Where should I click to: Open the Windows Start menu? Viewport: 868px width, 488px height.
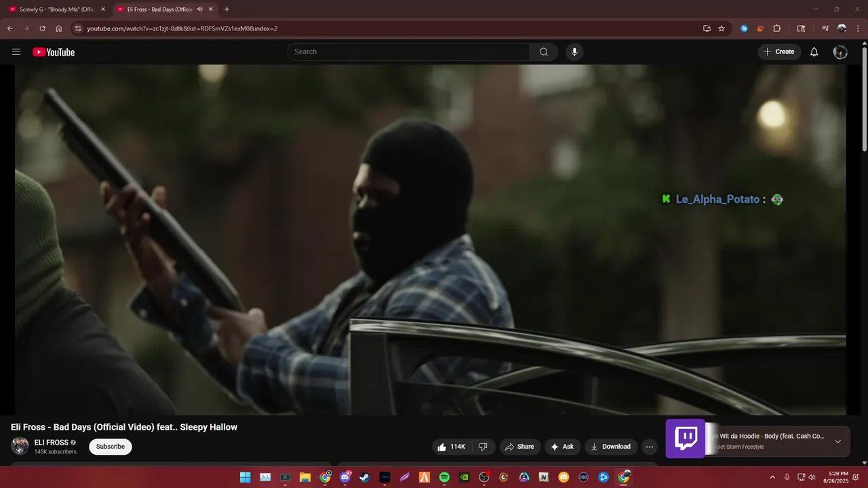(245, 477)
